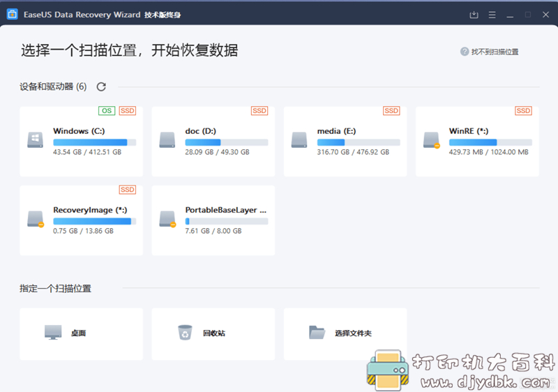
Task: Click the doc (D:) usage bar
Action: [x=227, y=142]
